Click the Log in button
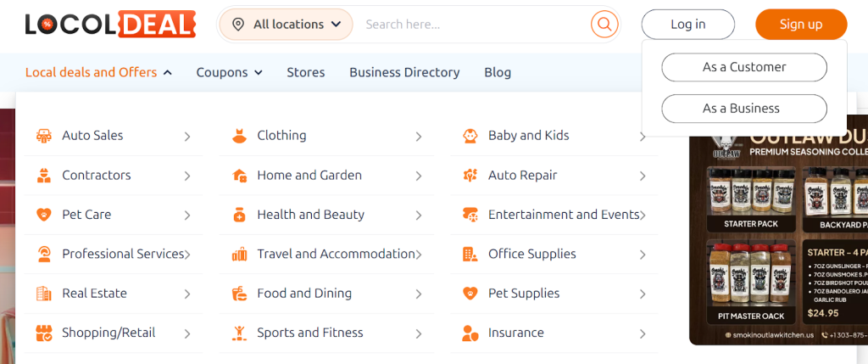Image resolution: width=868 pixels, height=364 pixels. tap(688, 25)
